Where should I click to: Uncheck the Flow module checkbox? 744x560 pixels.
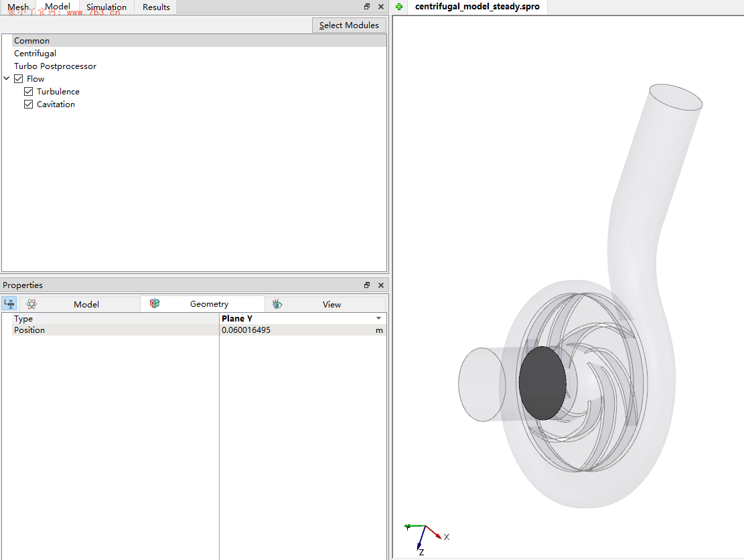pyautogui.click(x=19, y=79)
